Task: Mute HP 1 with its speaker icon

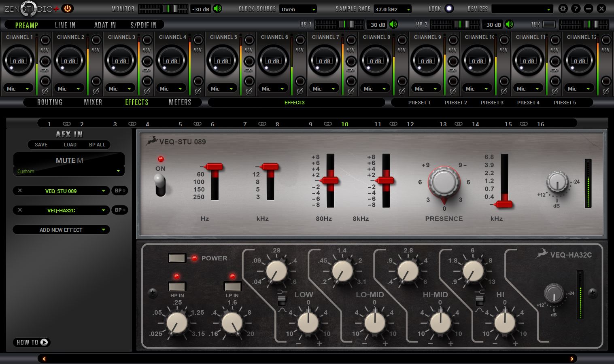Action: coord(393,24)
